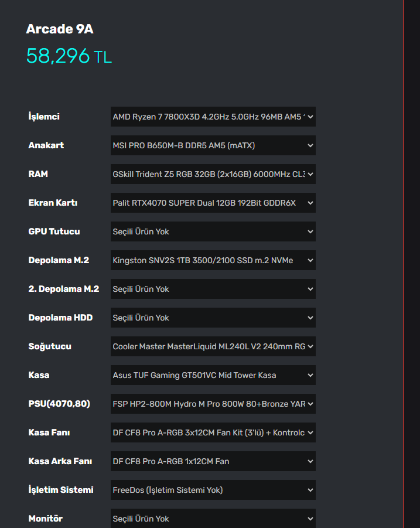
Task: Open the İşlemci processor dropdown
Action: [x=213, y=117]
